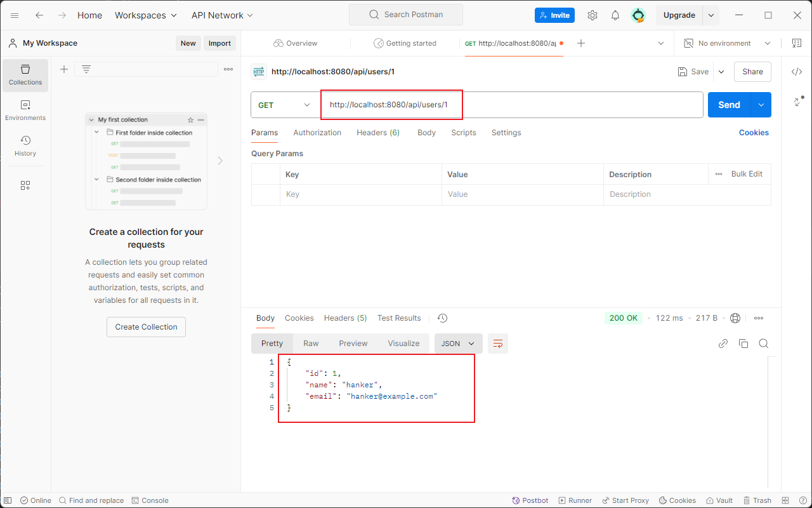Image resolution: width=812 pixels, height=508 pixels.
Task: Click the Share button
Action: (752, 72)
